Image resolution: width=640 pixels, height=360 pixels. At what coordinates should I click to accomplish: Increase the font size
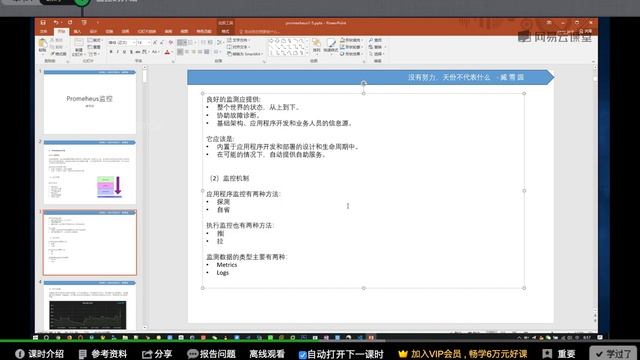155,42
